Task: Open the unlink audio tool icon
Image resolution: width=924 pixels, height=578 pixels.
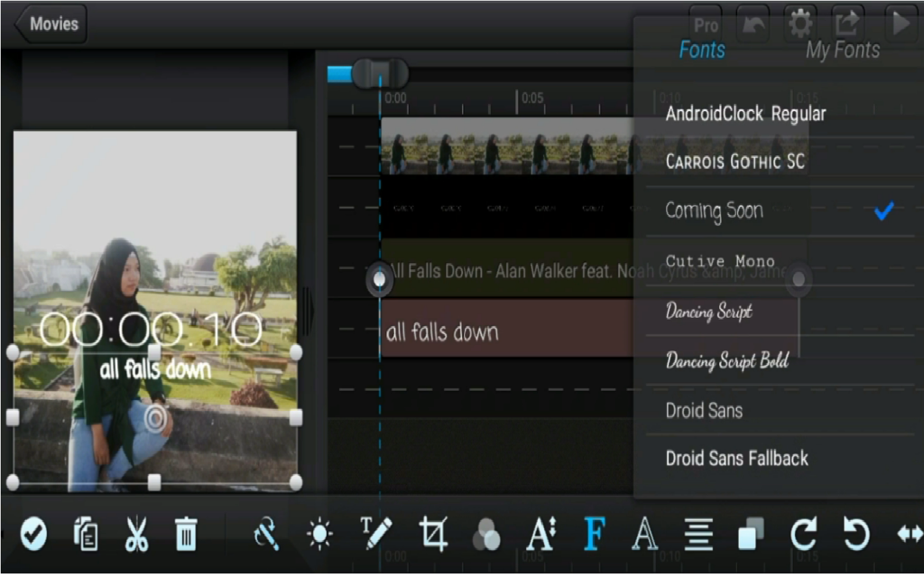Action: click(x=266, y=534)
